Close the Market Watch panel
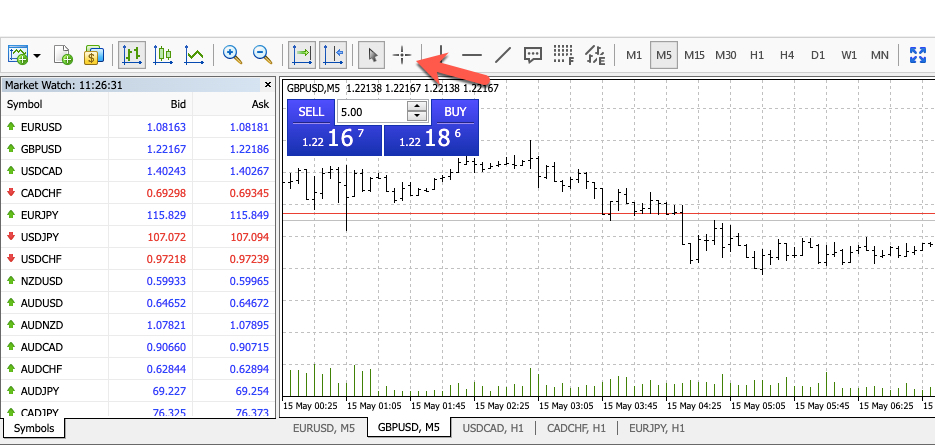Viewport: 935px width, 445px height. pos(268,85)
